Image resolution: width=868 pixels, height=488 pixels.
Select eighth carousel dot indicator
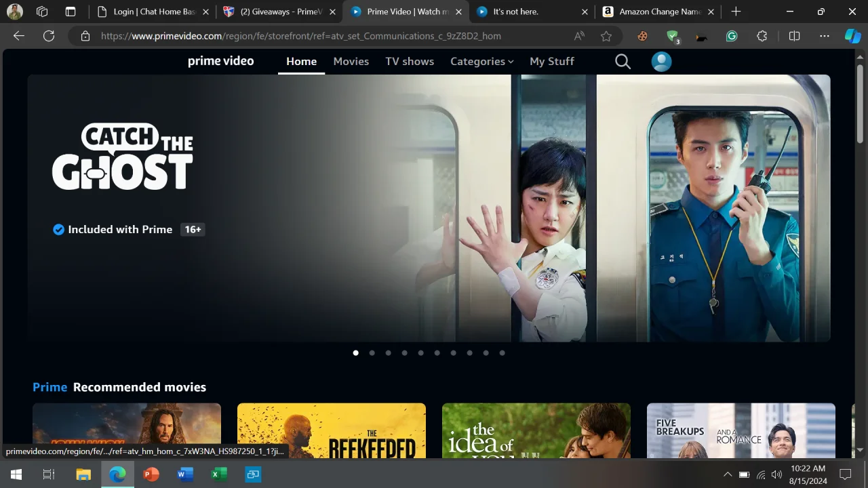(469, 352)
